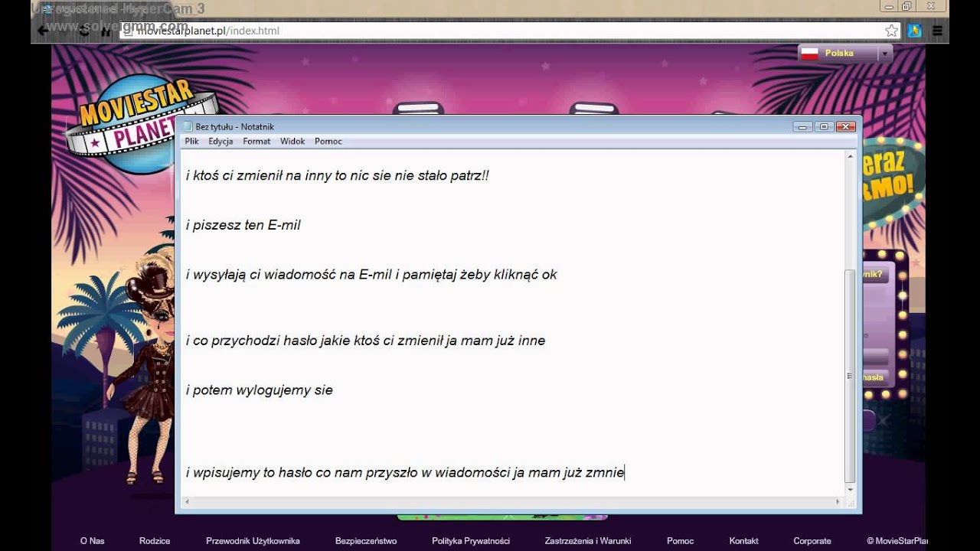
Task: Close the Notatnik window
Action: point(845,127)
